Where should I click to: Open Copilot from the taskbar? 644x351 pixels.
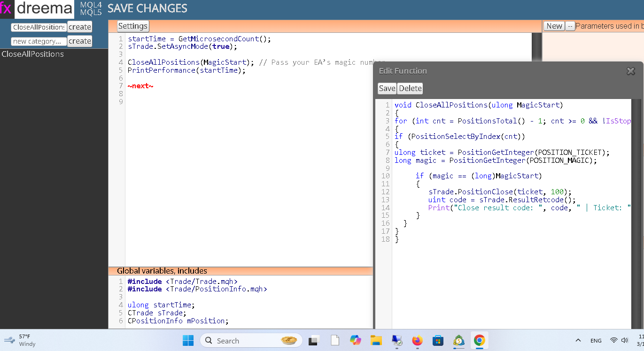[356, 340]
